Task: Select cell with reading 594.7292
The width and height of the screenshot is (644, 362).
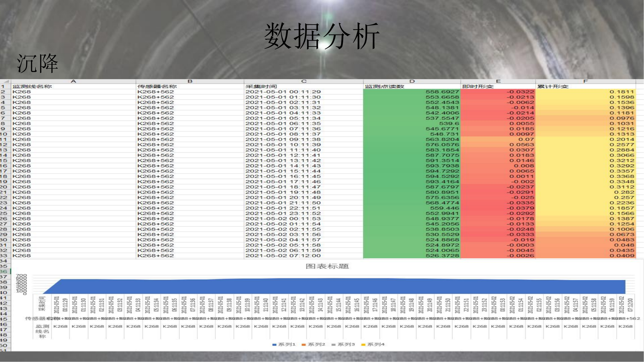Action: tap(412, 171)
